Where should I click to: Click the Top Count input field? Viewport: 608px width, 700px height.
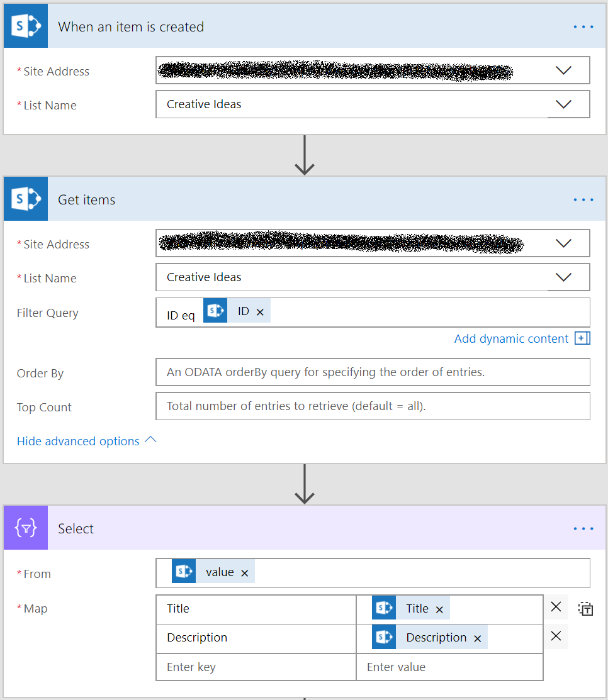point(373,406)
